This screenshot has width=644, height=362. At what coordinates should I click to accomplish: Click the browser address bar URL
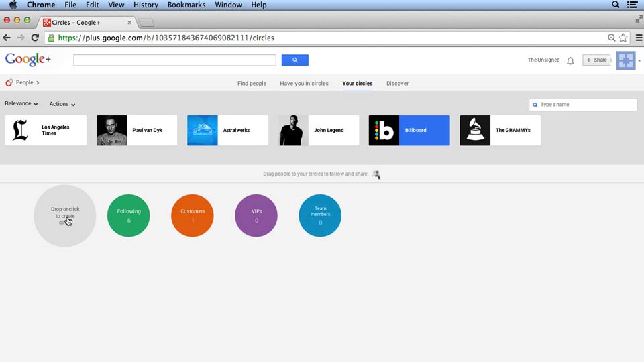point(166,38)
